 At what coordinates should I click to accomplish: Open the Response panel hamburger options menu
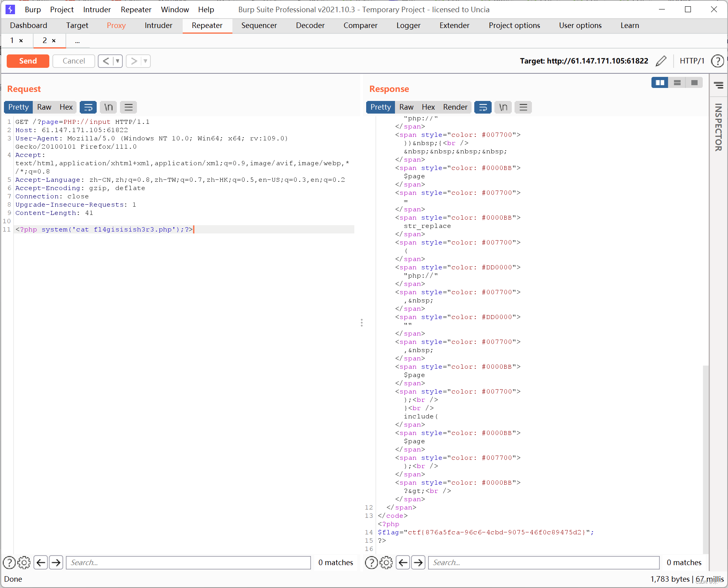tap(523, 107)
